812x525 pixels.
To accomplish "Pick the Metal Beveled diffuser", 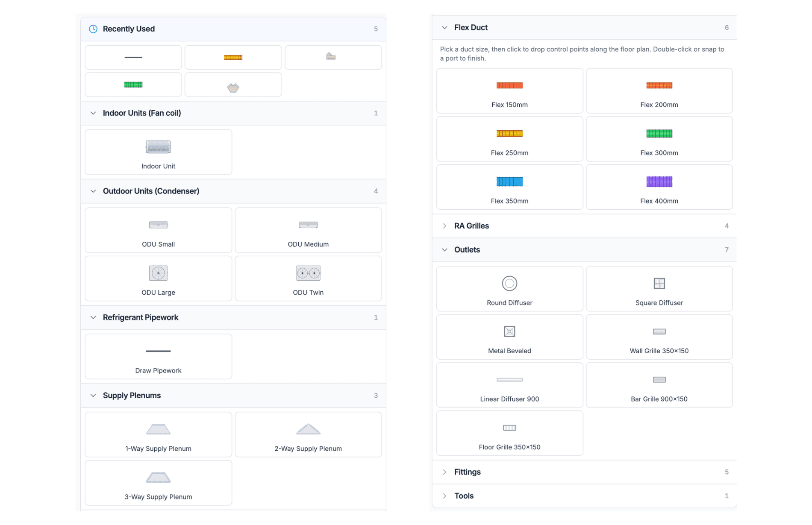I will coord(509,337).
